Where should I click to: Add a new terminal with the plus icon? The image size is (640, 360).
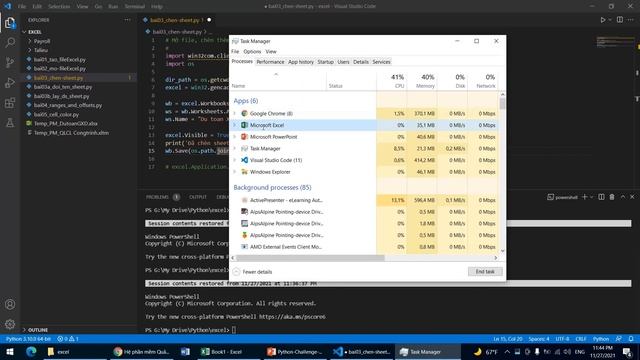(584, 197)
